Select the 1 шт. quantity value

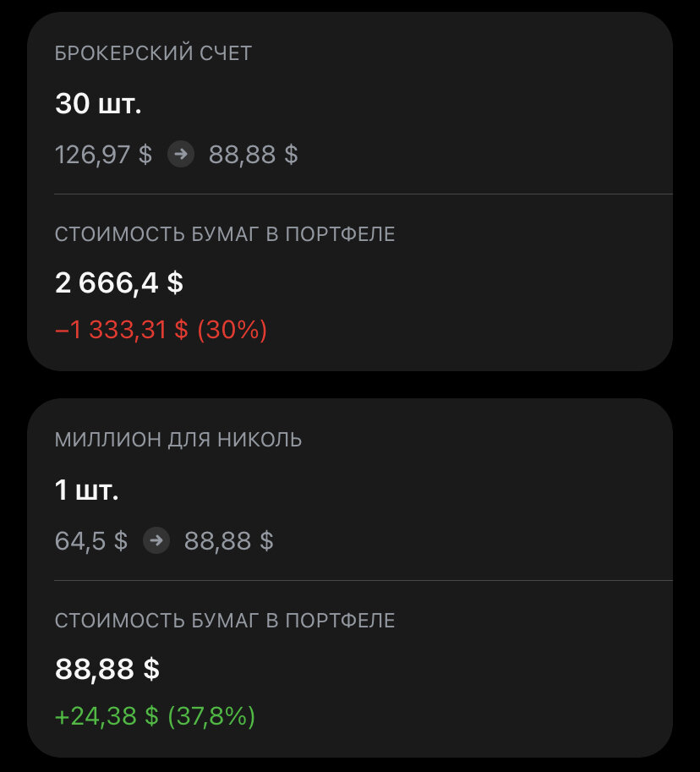86,490
